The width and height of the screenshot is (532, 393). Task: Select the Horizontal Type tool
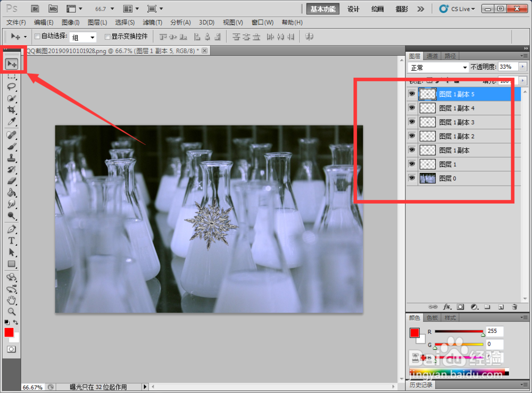(12, 240)
